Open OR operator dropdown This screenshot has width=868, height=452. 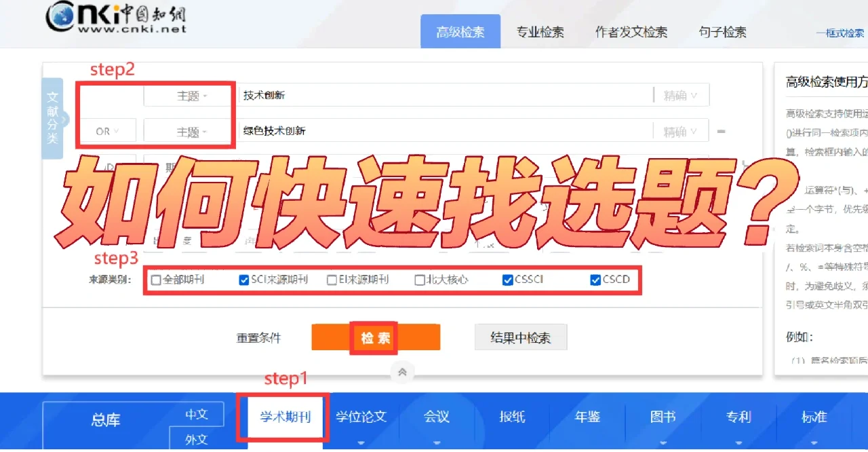[106, 132]
